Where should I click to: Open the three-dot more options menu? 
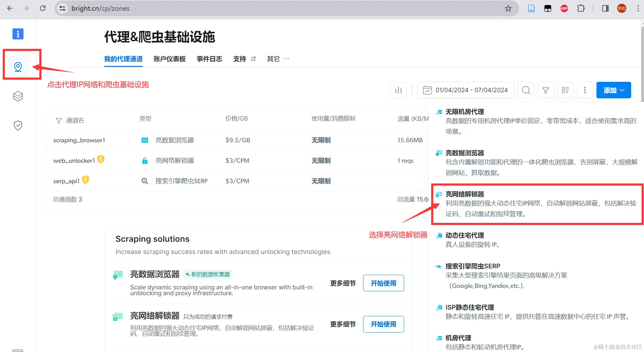pyautogui.click(x=585, y=90)
